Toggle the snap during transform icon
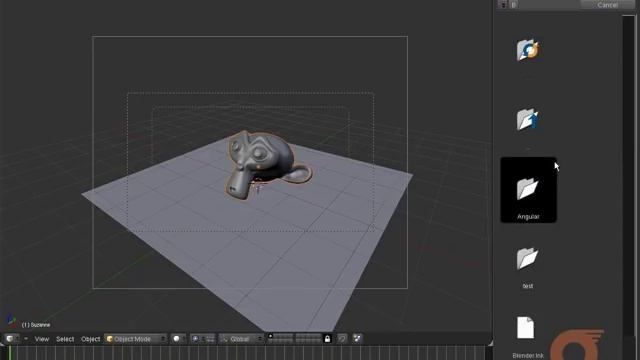The width and height of the screenshot is (640, 360). [357, 339]
